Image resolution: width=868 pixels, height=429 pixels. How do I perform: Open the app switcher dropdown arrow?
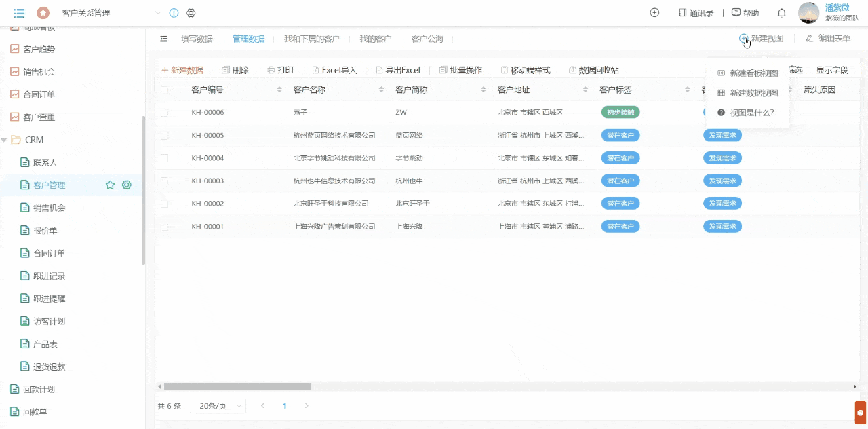pos(158,13)
